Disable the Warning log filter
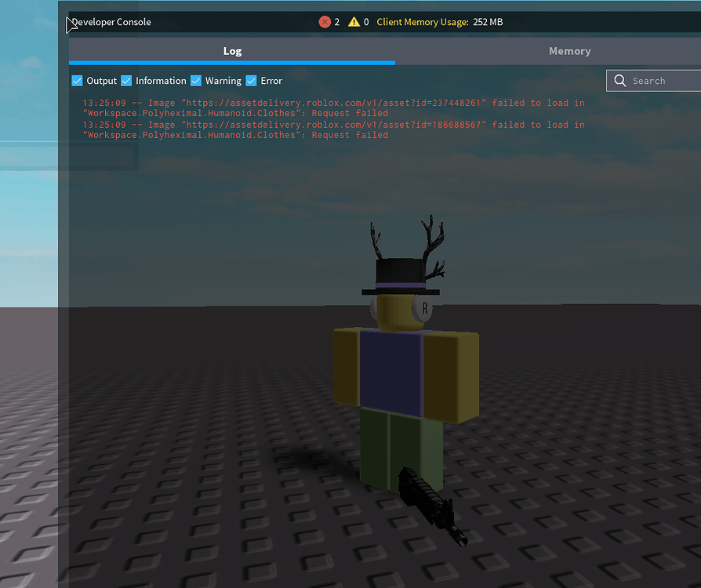701x588 pixels. click(195, 80)
